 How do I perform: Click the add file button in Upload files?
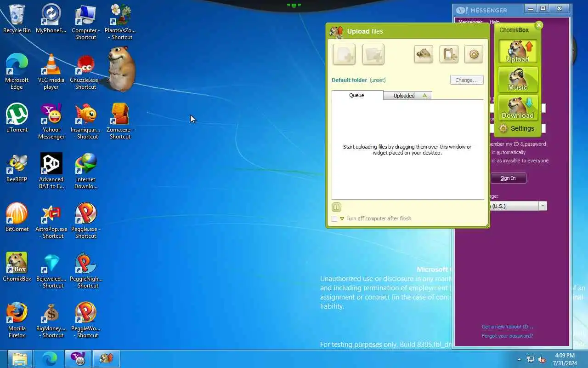coord(344,55)
